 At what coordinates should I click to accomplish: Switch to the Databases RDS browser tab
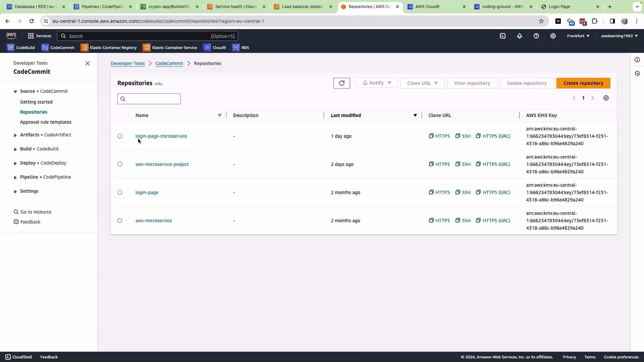[36, 7]
